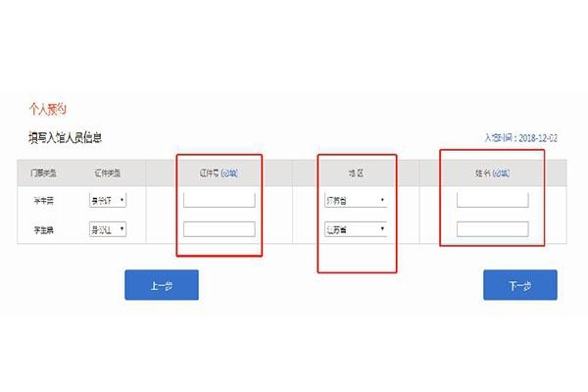The image size is (588, 392).
Task: Select the second row 学生票 label
Action: pyautogui.click(x=44, y=229)
